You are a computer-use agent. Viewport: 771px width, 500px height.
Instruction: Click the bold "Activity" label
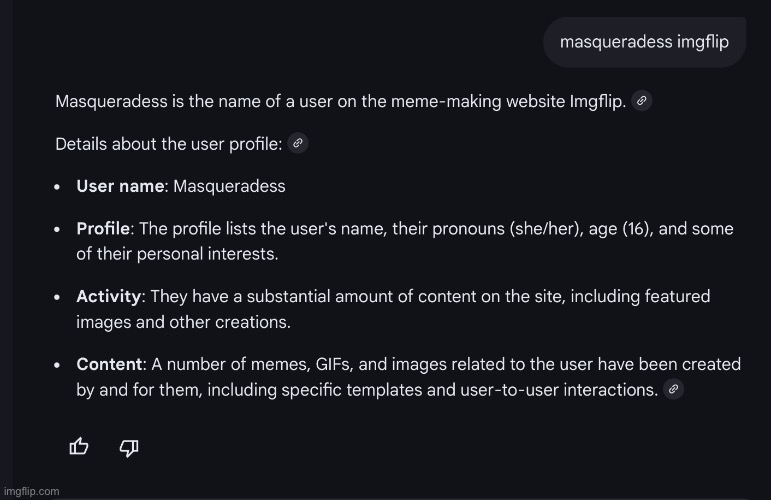click(x=109, y=297)
